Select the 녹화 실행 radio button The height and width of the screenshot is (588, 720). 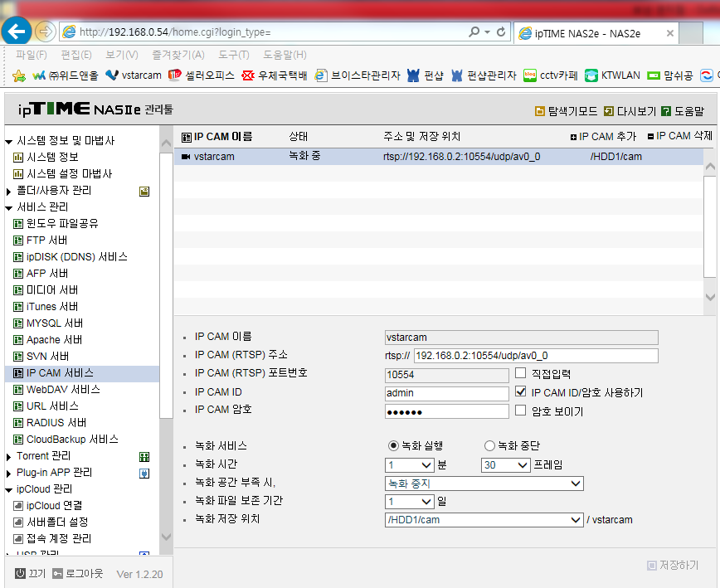tap(393, 445)
